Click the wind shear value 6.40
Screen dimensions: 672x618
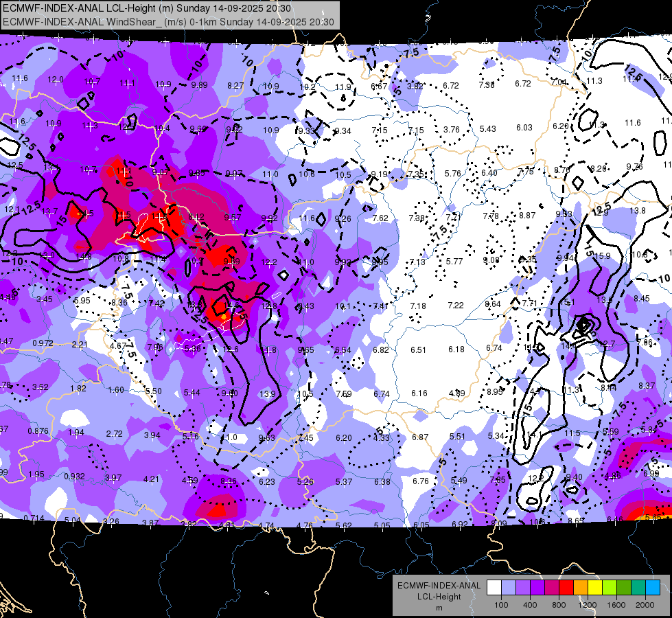[489, 173]
